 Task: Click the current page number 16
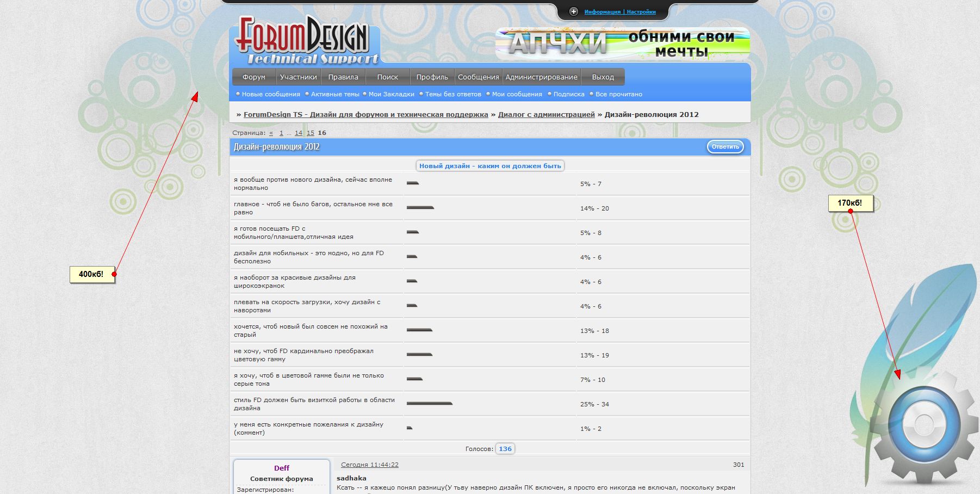tap(322, 133)
